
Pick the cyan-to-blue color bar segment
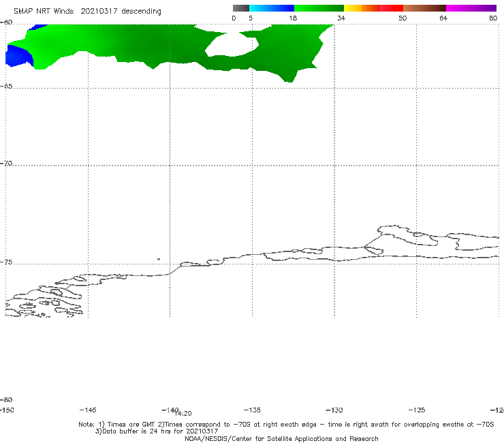272,8
